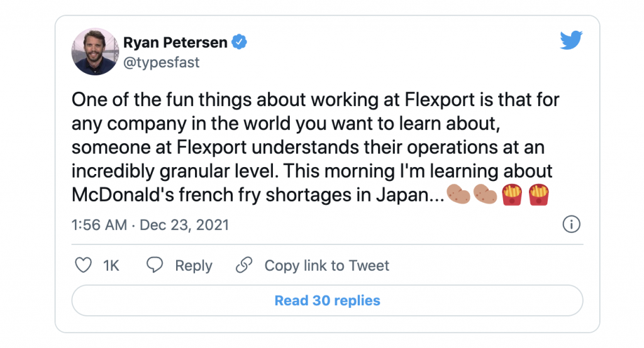Image resolution: width=644 pixels, height=348 pixels.
Task: Click the 1K likes count
Action: [x=111, y=266]
